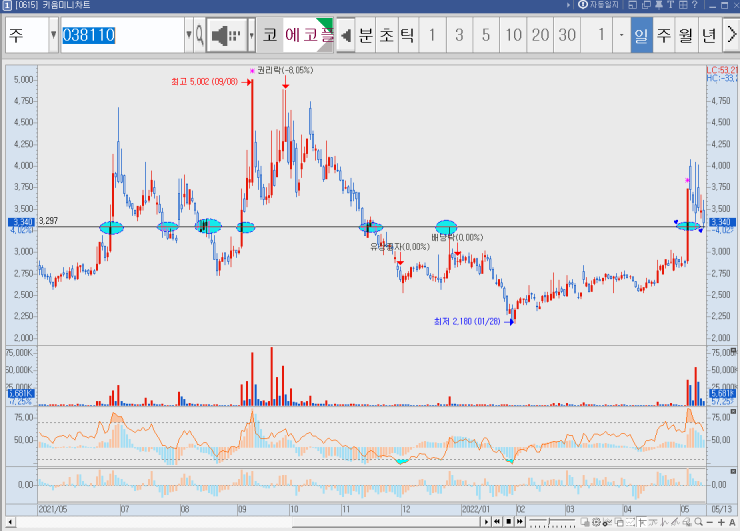Screen dimensions: 740x531
Task: Click the stock code field 038110
Action: [x=123, y=35]
